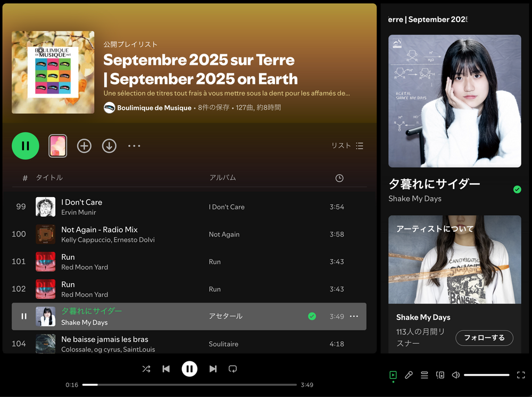Open more options for 夕暮れにサイダー row
This screenshot has height=397, width=532.
pos(354,316)
